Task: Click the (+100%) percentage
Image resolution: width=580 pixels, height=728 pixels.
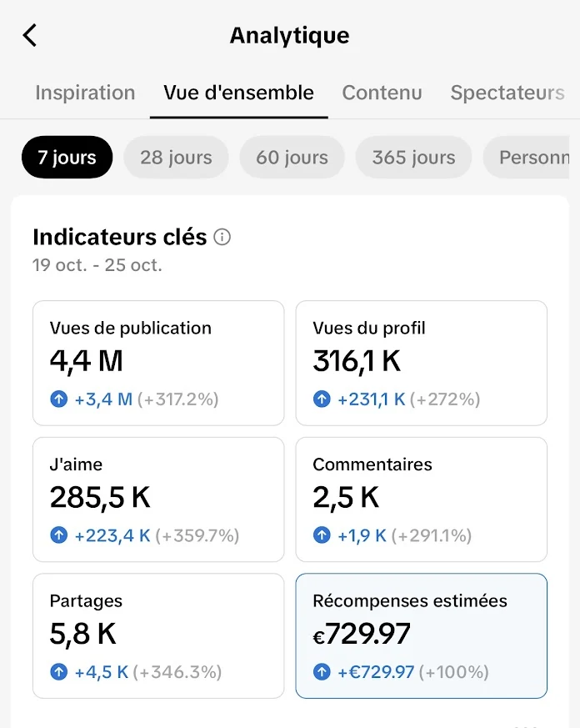Action: coord(454,672)
